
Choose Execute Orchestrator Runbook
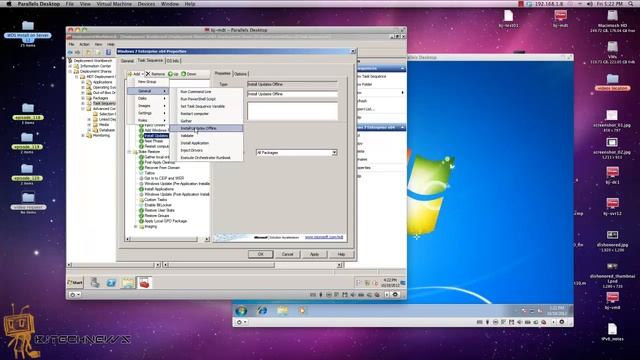click(x=206, y=158)
